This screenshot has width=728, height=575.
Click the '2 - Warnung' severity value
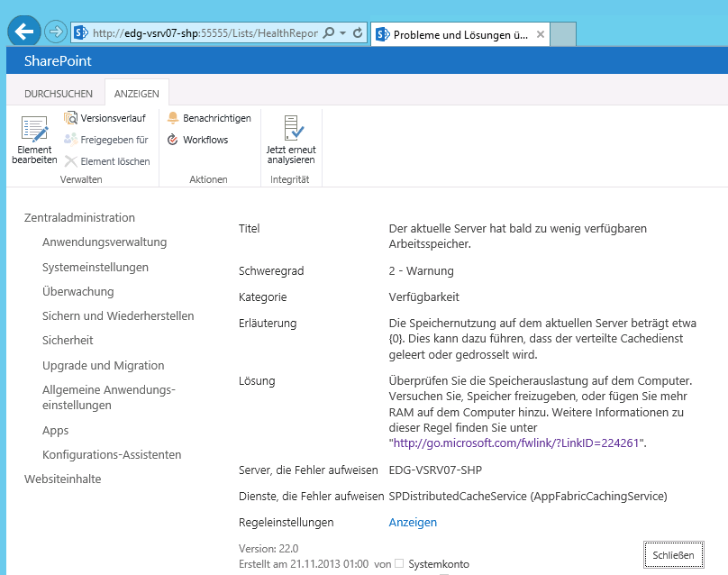(x=421, y=270)
